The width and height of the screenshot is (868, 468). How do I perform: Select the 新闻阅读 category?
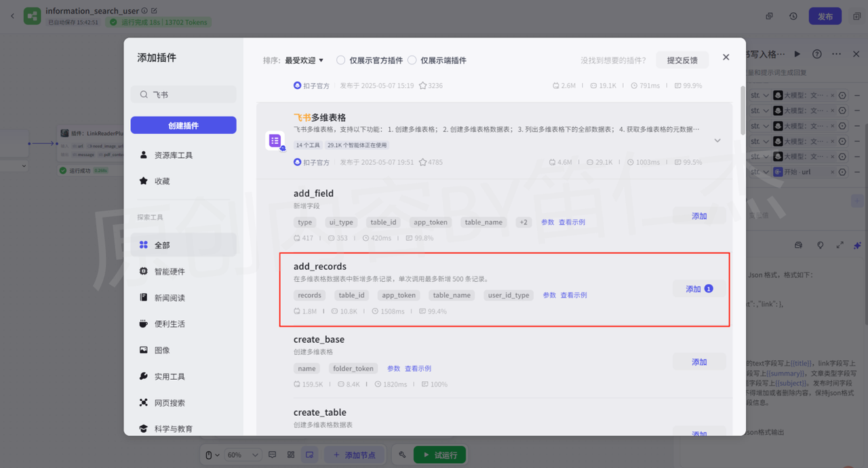(183, 298)
